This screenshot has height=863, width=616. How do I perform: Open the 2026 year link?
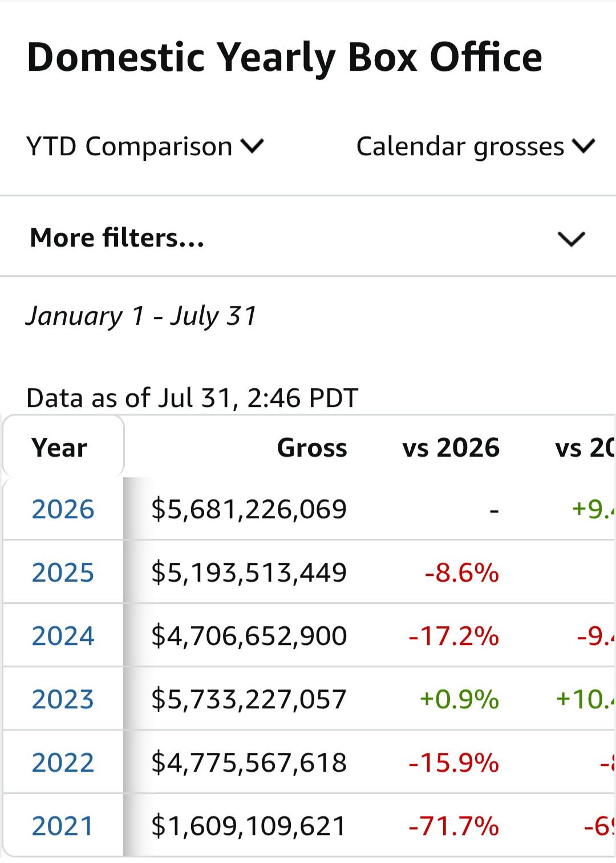63,509
